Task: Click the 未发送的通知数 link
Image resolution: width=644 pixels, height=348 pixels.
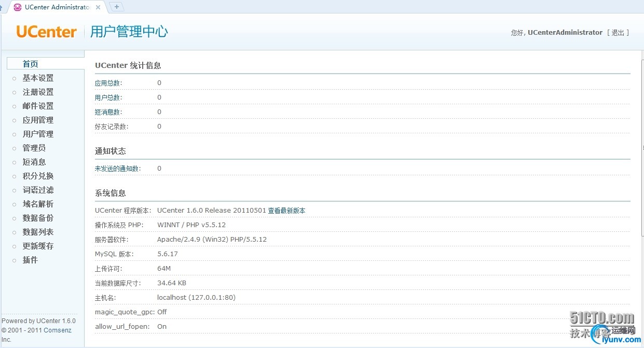Action: tap(118, 169)
